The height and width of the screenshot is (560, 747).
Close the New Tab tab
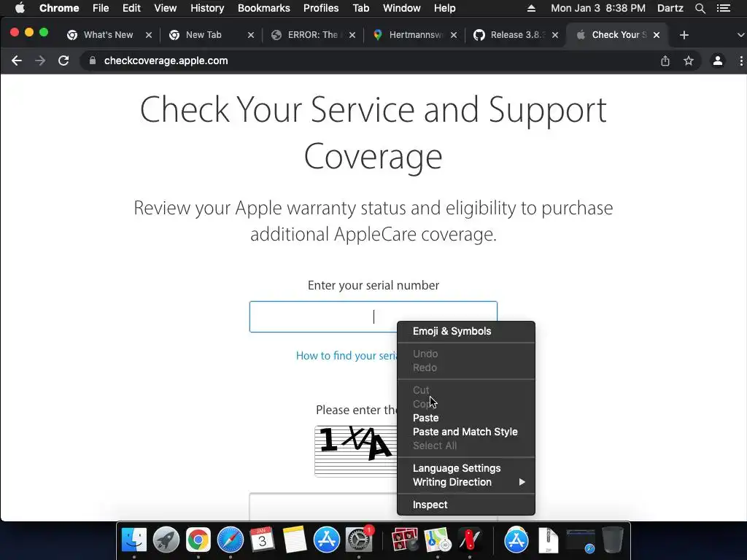[251, 35]
